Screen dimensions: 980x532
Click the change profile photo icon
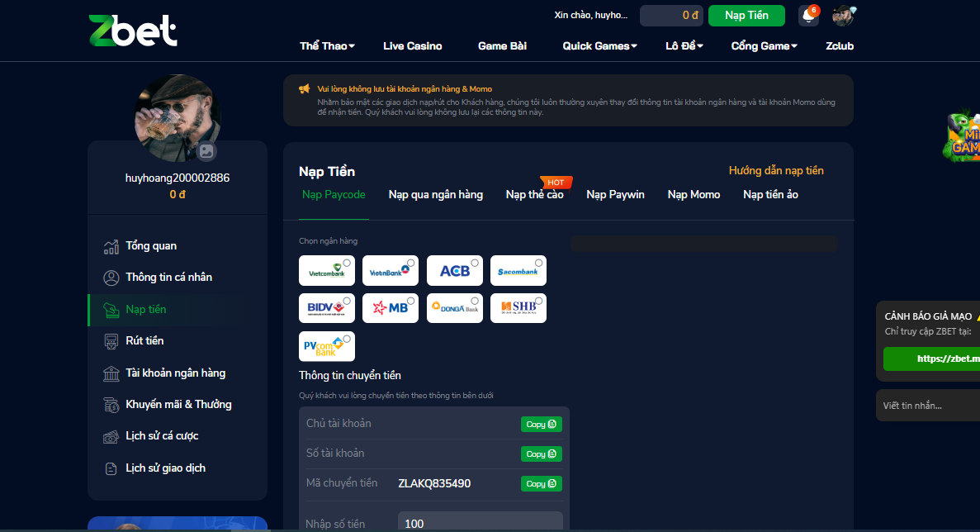(206, 151)
